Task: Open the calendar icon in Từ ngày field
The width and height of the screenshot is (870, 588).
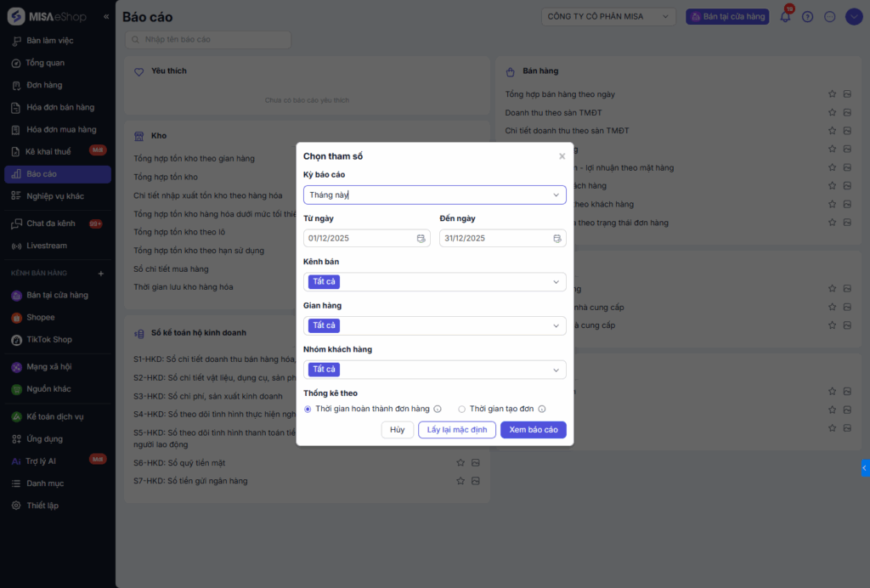Action: point(421,239)
